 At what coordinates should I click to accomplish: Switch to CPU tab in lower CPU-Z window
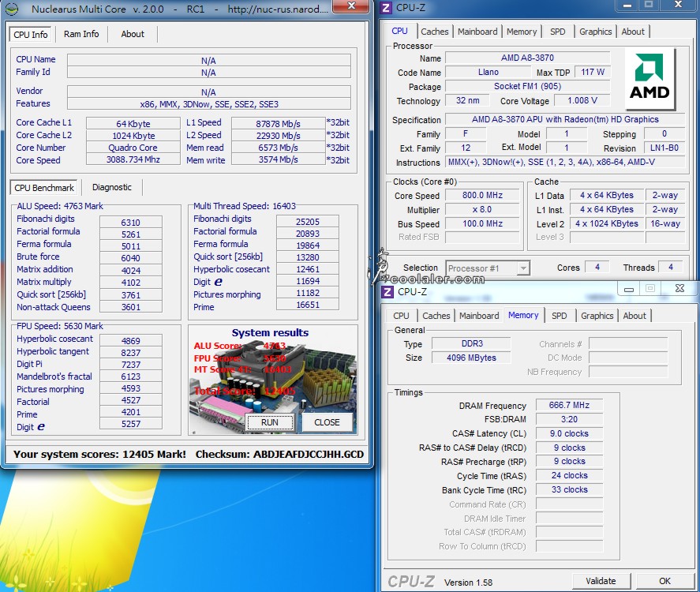pyautogui.click(x=401, y=316)
